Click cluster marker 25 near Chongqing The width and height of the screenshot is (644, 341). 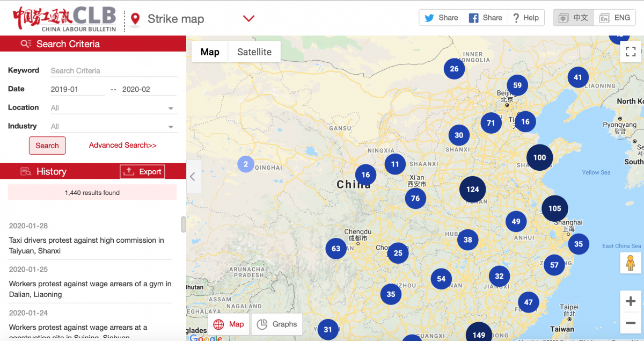(x=398, y=253)
